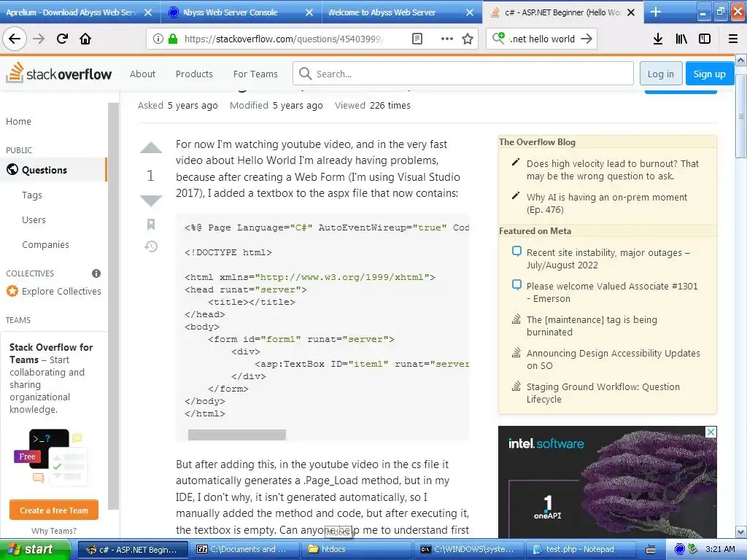Open the Firefox hamburger menu
The image size is (747, 560).
tap(733, 39)
